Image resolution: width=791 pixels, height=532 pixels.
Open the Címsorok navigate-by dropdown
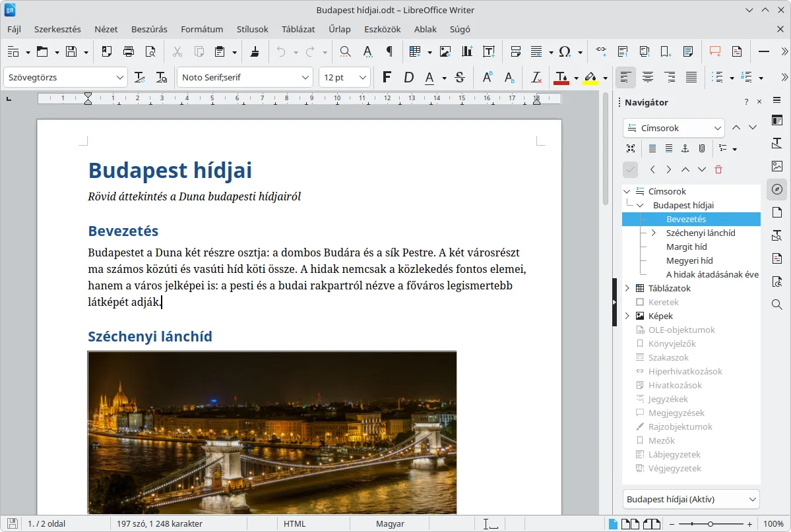674,128
